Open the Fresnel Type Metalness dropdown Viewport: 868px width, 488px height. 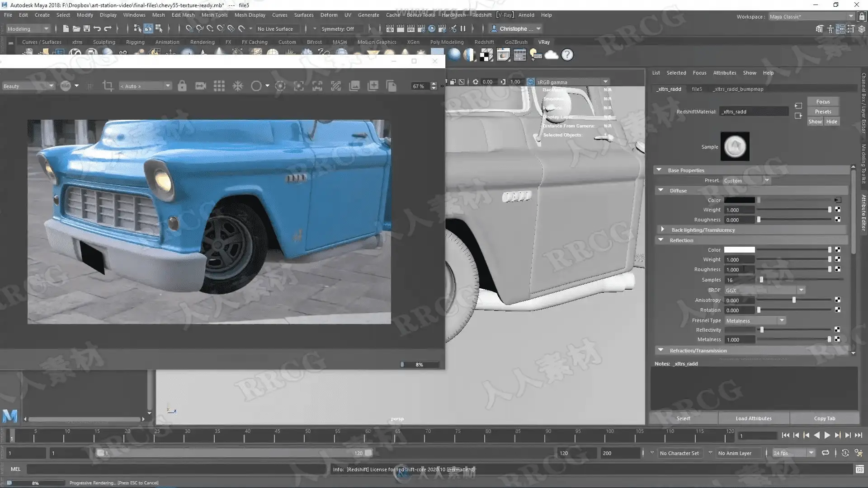coord(755,320)
